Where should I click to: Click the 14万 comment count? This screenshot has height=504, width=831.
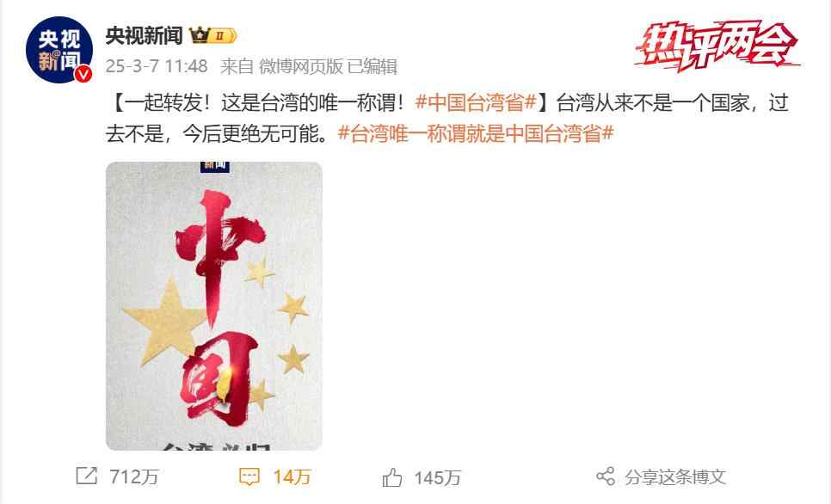[292, 476]
